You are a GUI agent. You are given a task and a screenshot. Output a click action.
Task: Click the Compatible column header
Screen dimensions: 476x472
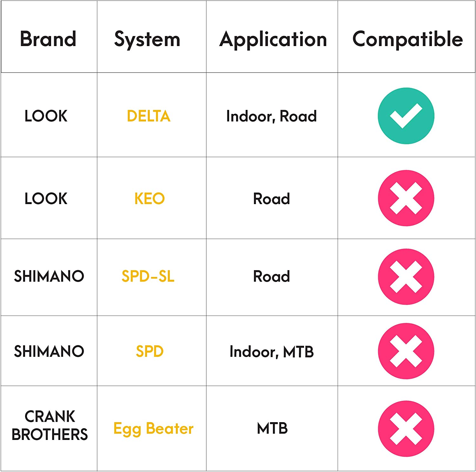tap(407, 39)
